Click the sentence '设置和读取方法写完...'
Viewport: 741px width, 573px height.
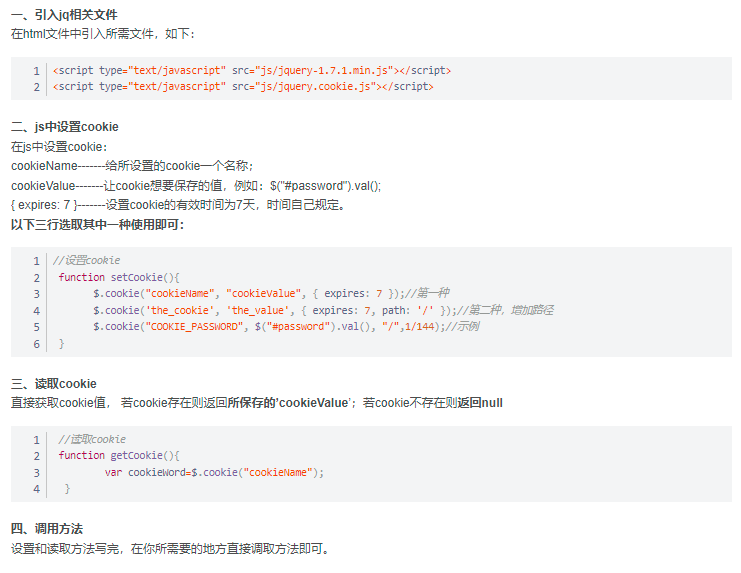pos(170,548)
